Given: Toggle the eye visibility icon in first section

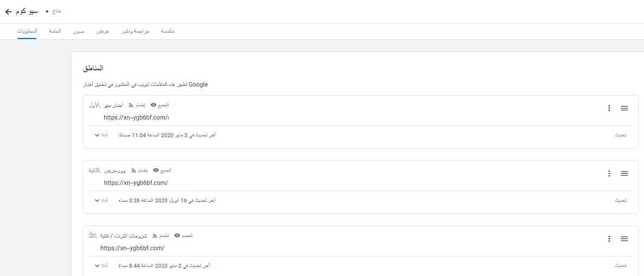Looking at the screenshot, I should [x=153, y=105].
